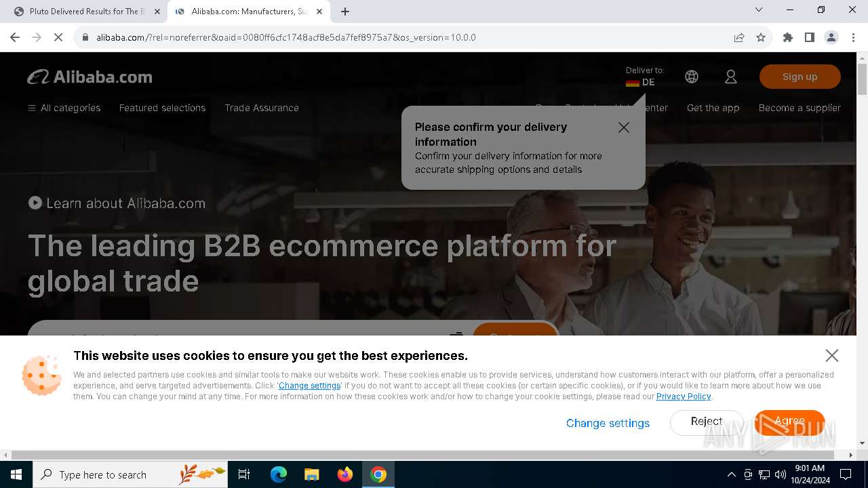Open Featured selections menu
The height and width of the screenshot is (488, 868).
click(162, 108)
